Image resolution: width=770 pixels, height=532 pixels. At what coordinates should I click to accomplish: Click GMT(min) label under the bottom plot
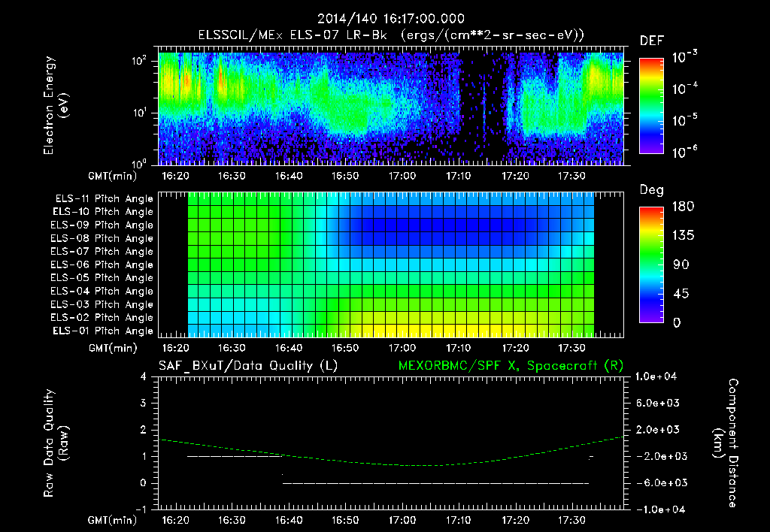[113, 520]
